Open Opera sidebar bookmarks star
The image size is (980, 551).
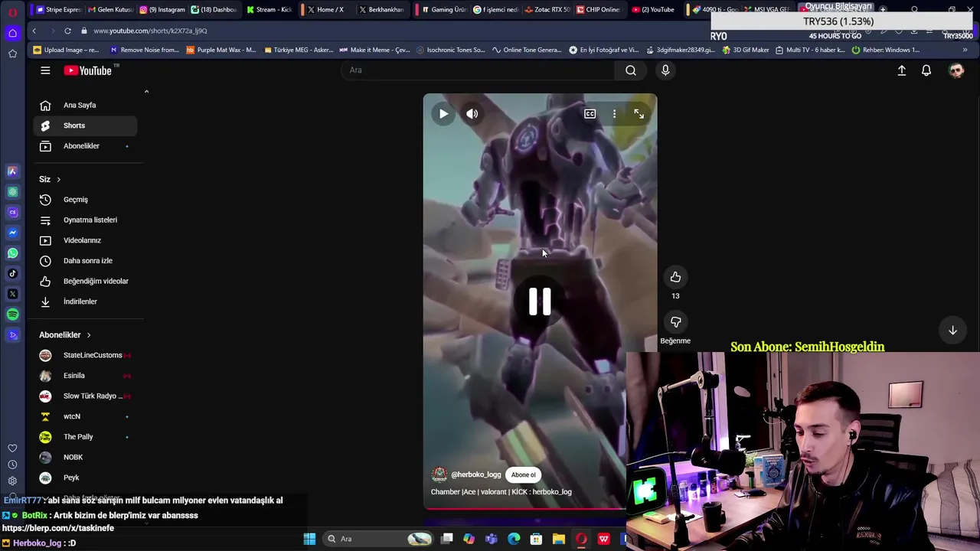(x=12, y=54)
